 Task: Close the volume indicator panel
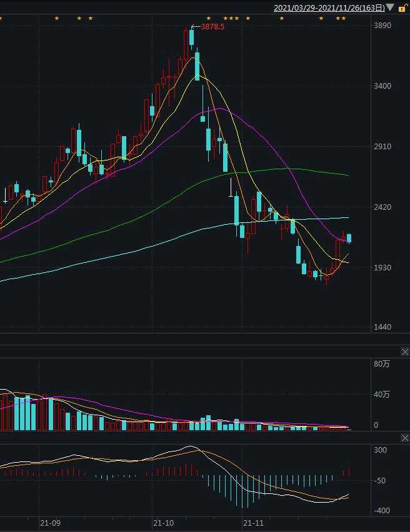[405, 352]
